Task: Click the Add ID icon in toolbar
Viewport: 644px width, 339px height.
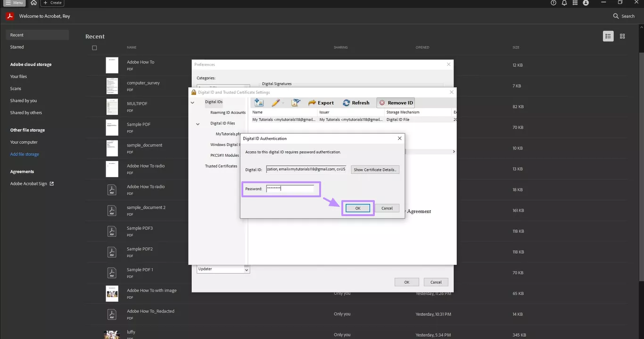Action: [x=259, y=103]
